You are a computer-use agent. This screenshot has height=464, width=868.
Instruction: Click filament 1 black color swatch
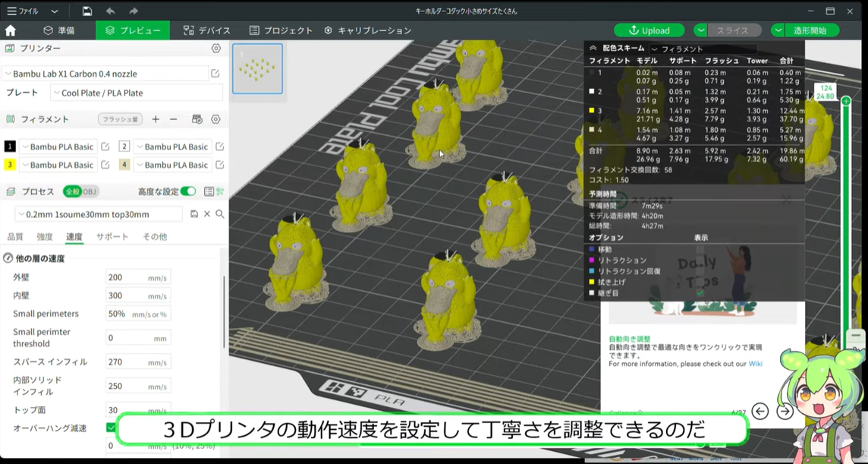10,147
